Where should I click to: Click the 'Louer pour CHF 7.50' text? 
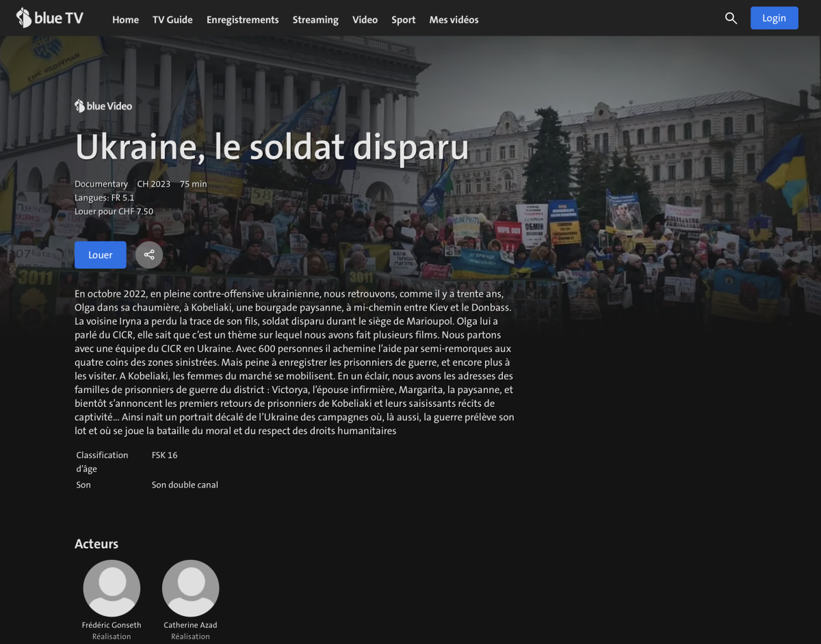click(x=114, y=212)
